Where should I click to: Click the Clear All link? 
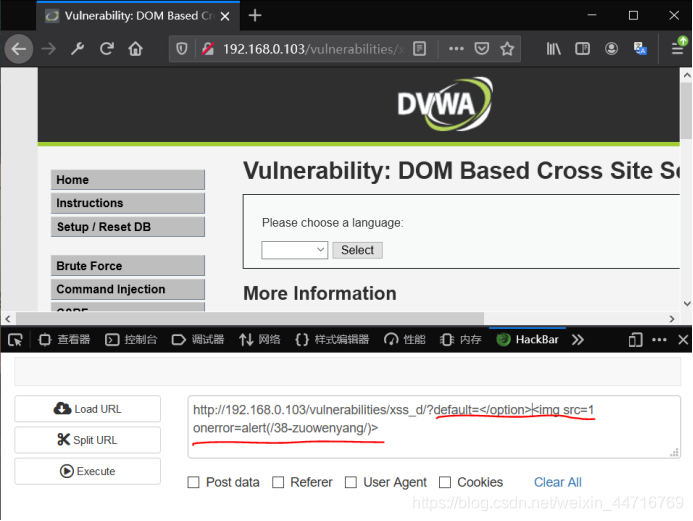pyautogui.click(x=557, y=482)
